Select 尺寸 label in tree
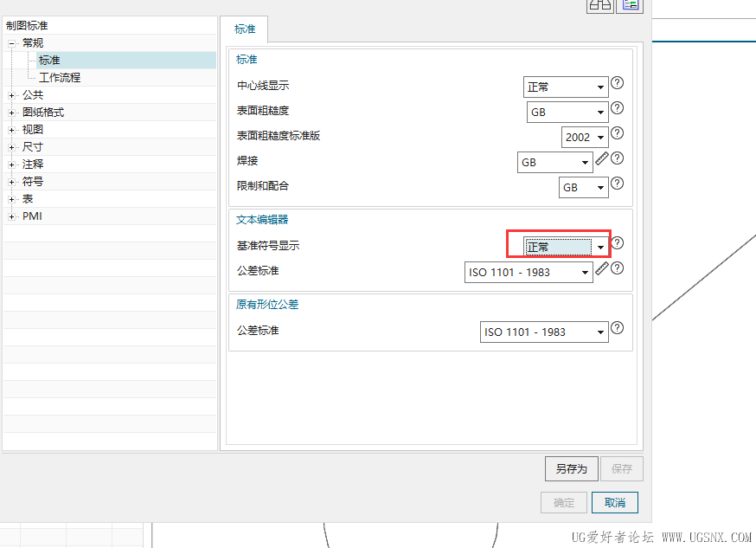Image resolution: width=756 pixels, height=548 pixels. pos(33,147)
